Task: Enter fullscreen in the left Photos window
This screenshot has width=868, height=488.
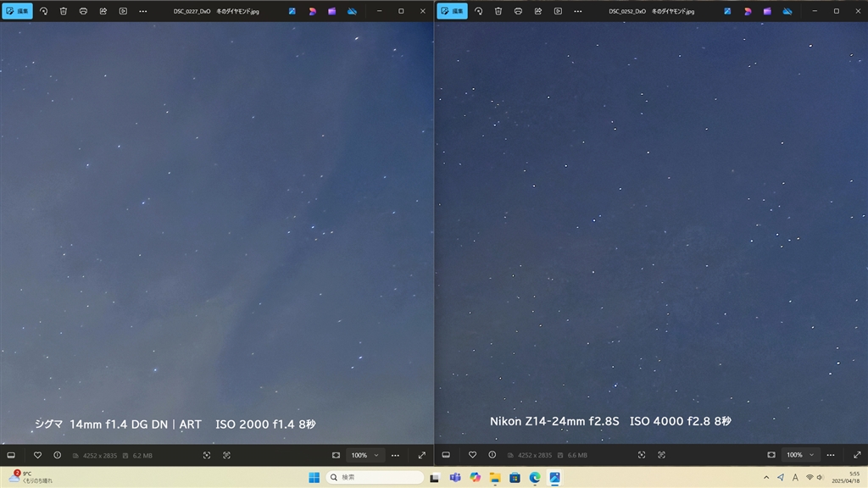Action: tap(422, 455)
